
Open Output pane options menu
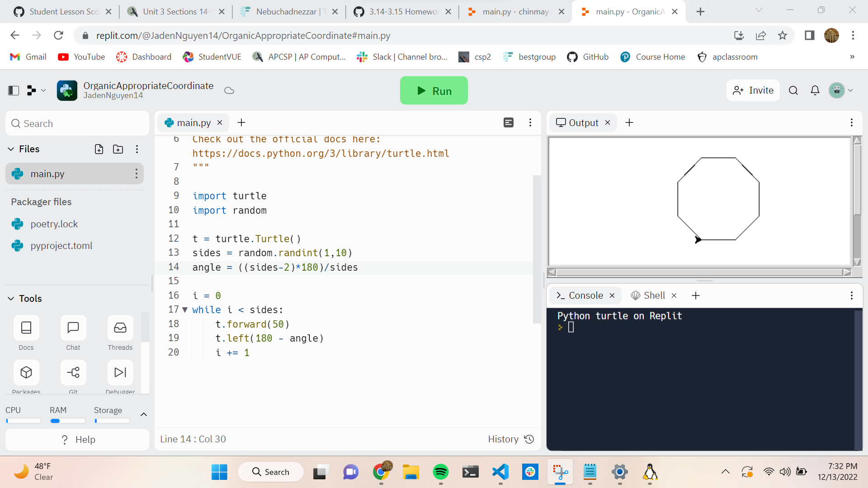tap(852, 122)
